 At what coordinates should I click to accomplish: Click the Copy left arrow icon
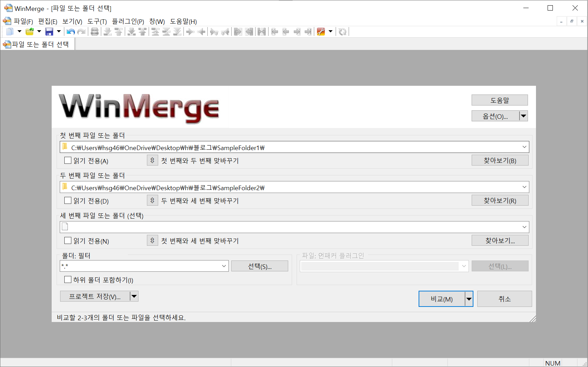(201, 32)
